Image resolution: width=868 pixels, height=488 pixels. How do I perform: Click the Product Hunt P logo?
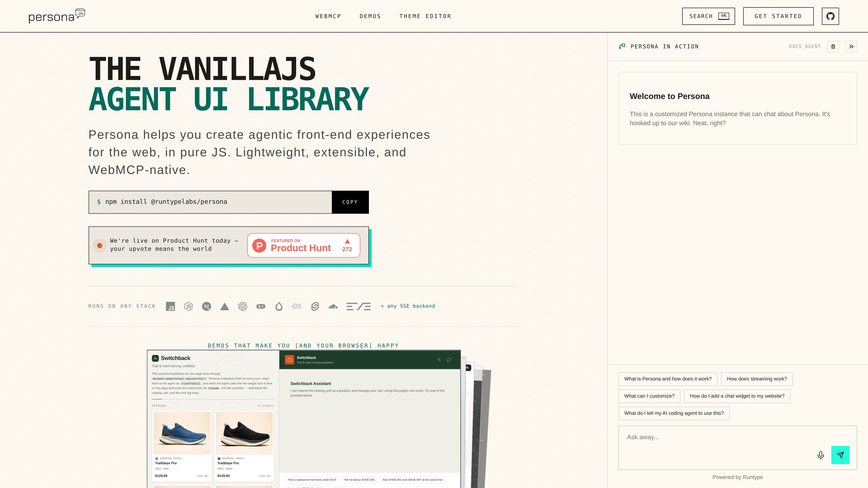(259, 246)
